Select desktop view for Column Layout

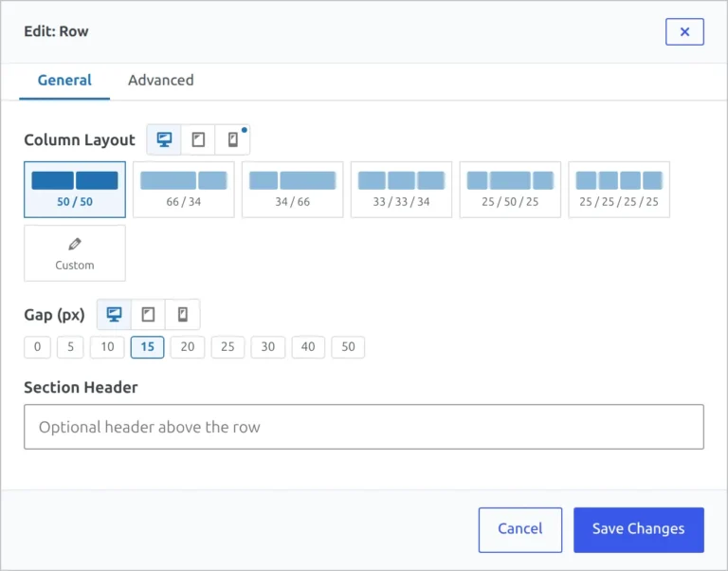click(x=164, y=139)
